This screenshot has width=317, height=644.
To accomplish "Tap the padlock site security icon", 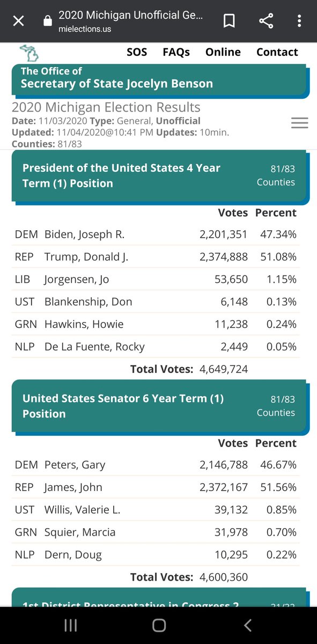I will click(47, 21).
